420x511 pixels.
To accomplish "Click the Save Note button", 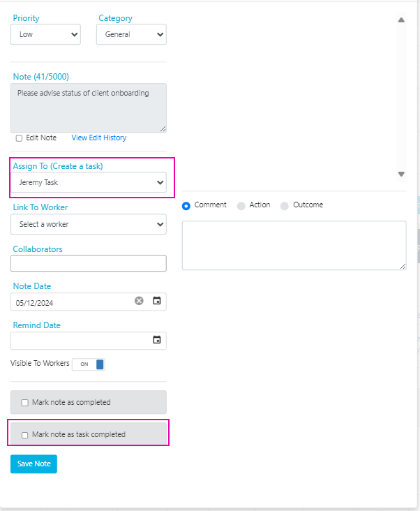I will pos(33,464).
